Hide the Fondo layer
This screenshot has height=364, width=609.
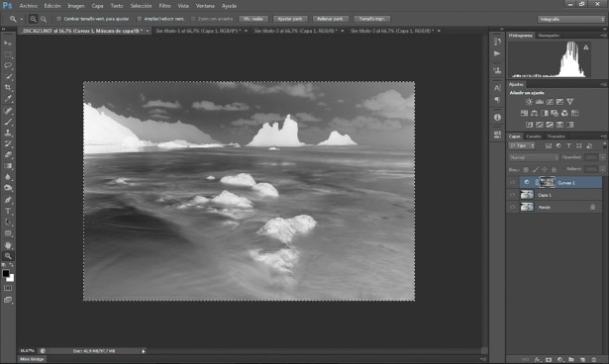pyautogui.click(x=512, y=208)
